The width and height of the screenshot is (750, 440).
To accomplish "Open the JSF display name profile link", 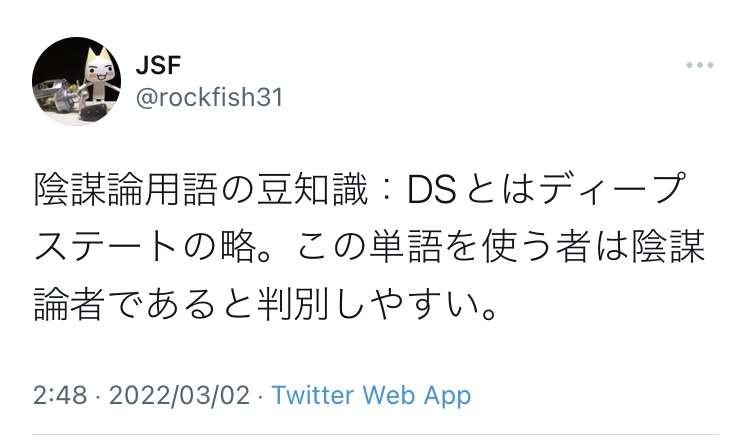I will click(x=158, y=66).
